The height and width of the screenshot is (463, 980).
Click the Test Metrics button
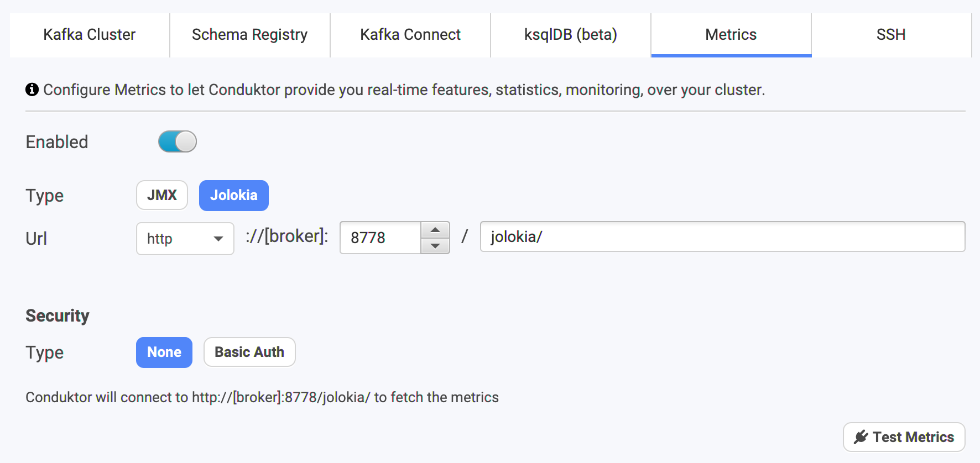point(904,437)
